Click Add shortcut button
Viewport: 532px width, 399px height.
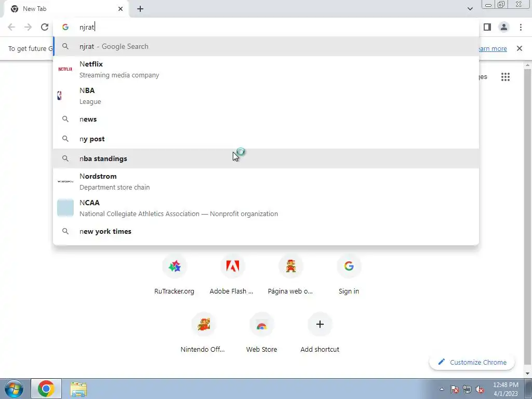320,333
